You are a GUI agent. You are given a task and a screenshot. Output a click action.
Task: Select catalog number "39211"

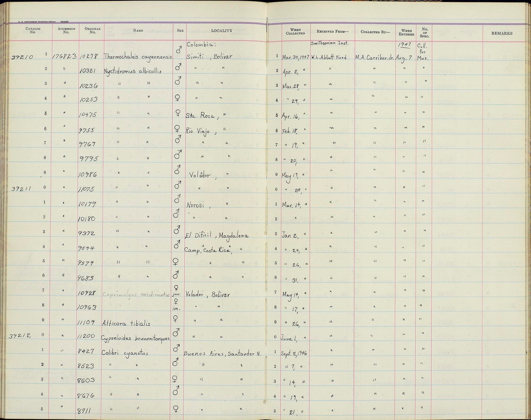tap(21, 189)
